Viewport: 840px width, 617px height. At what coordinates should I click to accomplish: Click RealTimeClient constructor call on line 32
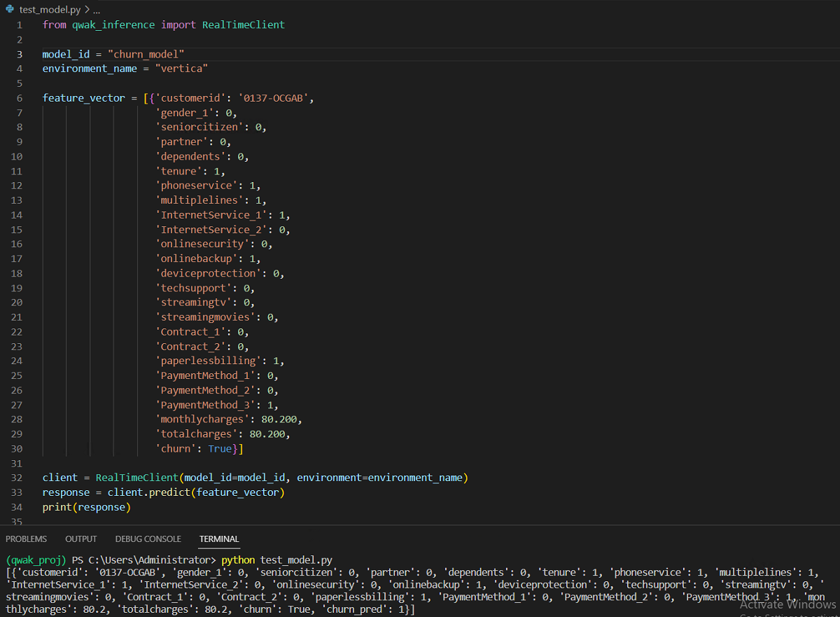pos(137,478)
